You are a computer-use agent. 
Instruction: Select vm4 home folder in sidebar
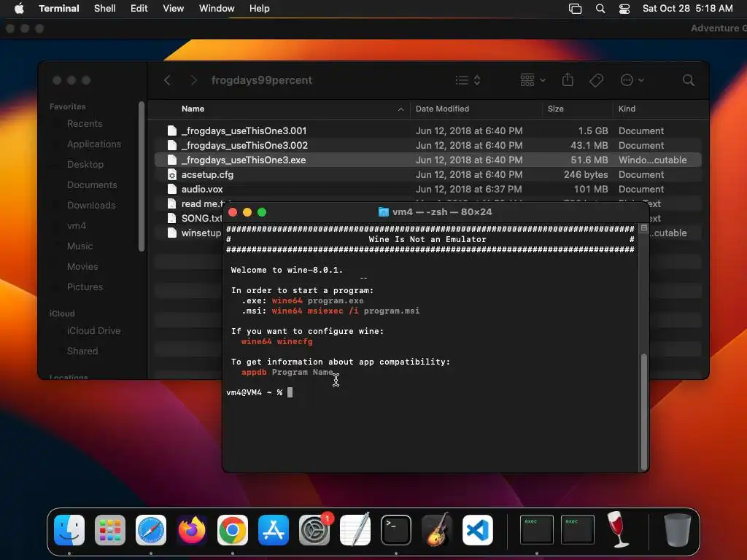pyautogui.click(x=77, y=226)
